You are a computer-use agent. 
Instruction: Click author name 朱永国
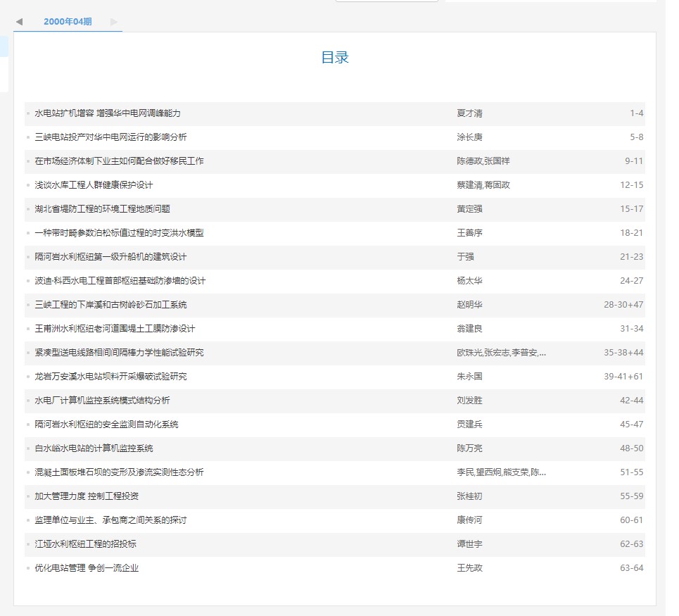pyautogui.click(x=469, y=377)
